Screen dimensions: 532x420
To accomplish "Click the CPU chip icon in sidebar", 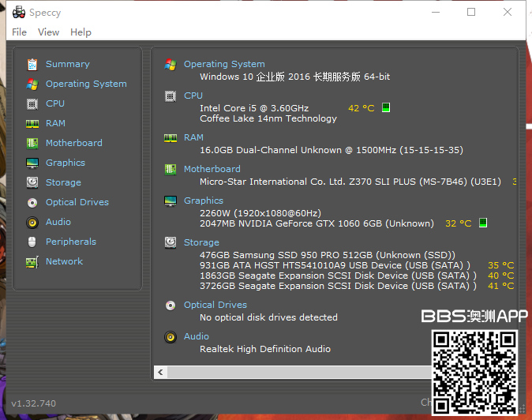I will click(32, 103).
